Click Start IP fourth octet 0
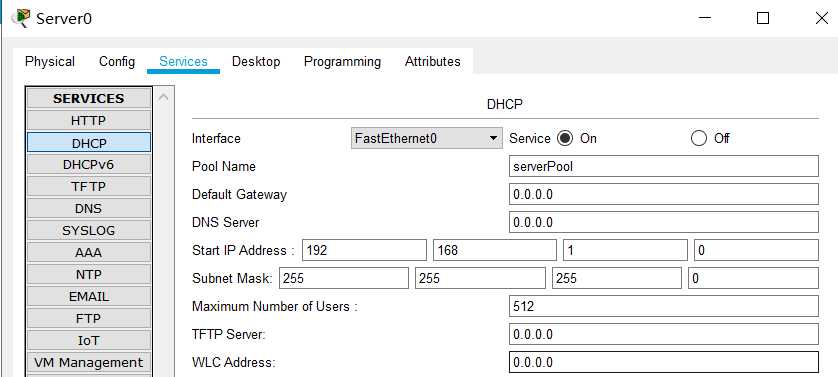This screenshot has width=838, height=377. pos(756,250)
